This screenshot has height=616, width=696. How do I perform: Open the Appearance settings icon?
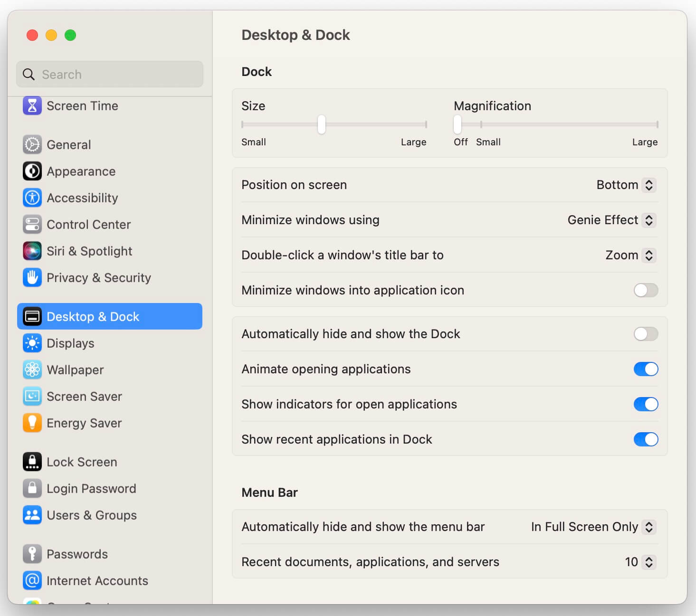(x=32, y=171)
